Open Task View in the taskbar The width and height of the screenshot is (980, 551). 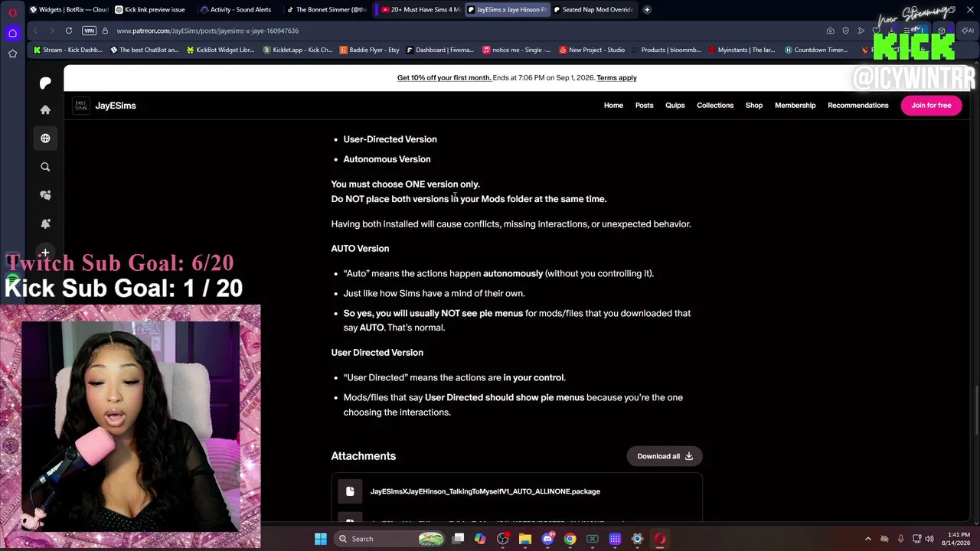(x=458, y=539)
